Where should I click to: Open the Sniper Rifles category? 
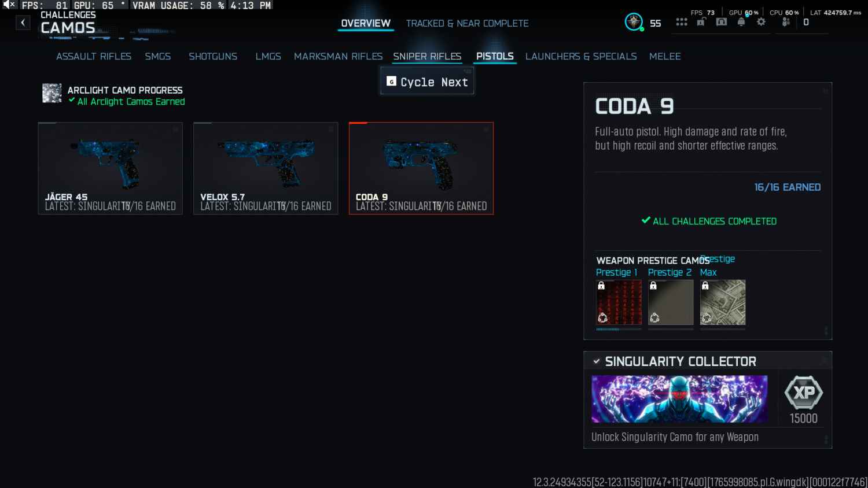tap(427, 56)
